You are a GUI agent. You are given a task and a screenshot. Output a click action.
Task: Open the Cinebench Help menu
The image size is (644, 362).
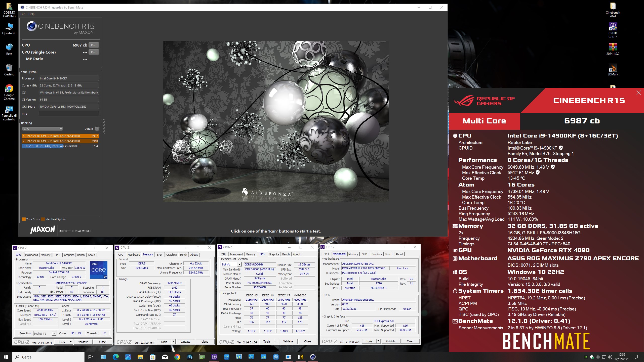31,14
